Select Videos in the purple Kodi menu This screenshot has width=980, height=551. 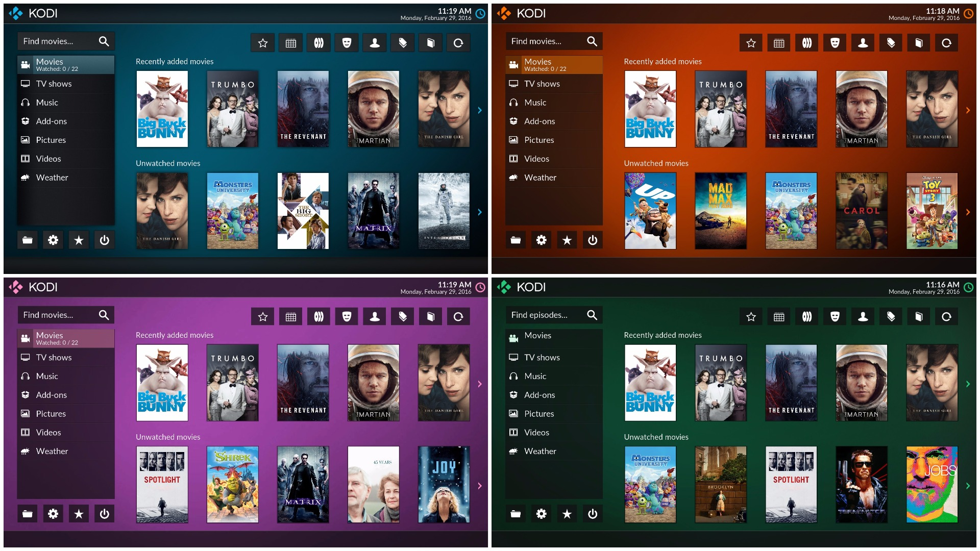(x=66, y=433)
